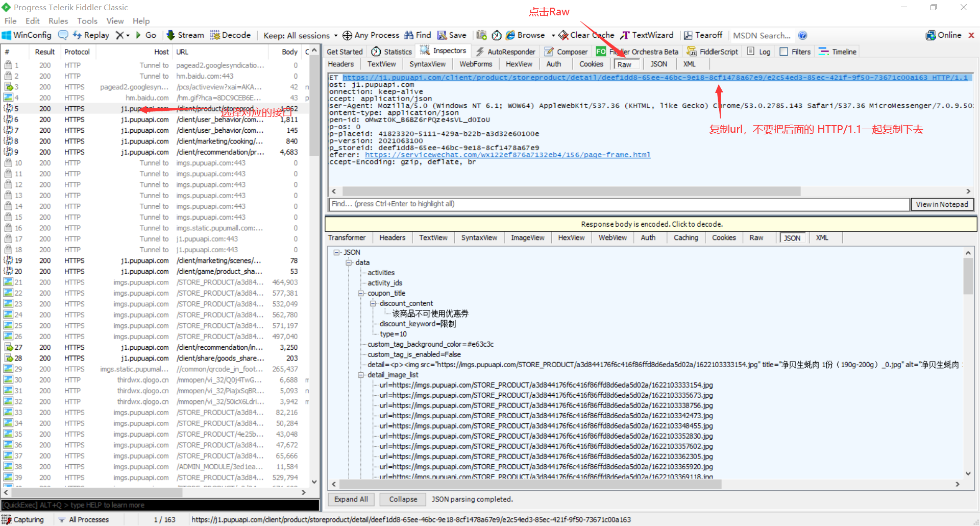Open WinConfig from the toolbar
The image size is (980, 526).
coord(27,35)
